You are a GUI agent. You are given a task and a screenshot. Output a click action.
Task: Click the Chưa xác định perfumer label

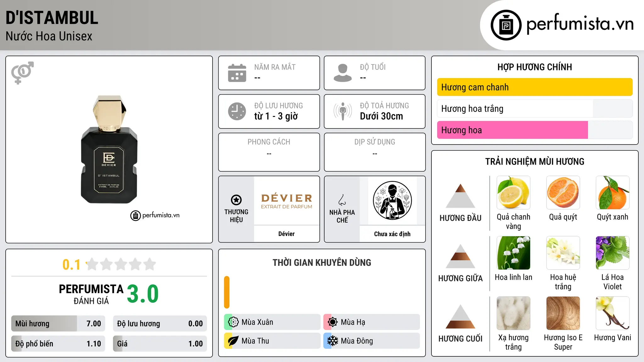(x=392, y=234)
